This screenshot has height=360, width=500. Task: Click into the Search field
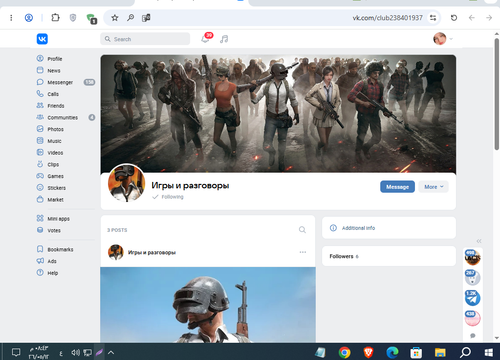point(145,39)
